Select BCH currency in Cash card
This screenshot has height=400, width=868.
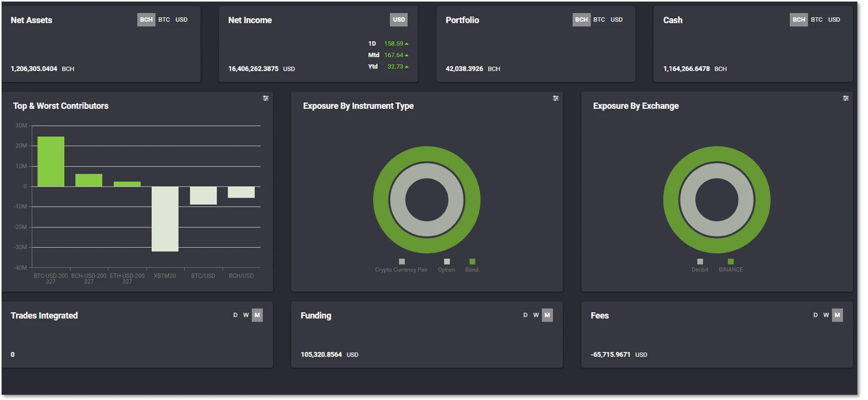(799, 20)
